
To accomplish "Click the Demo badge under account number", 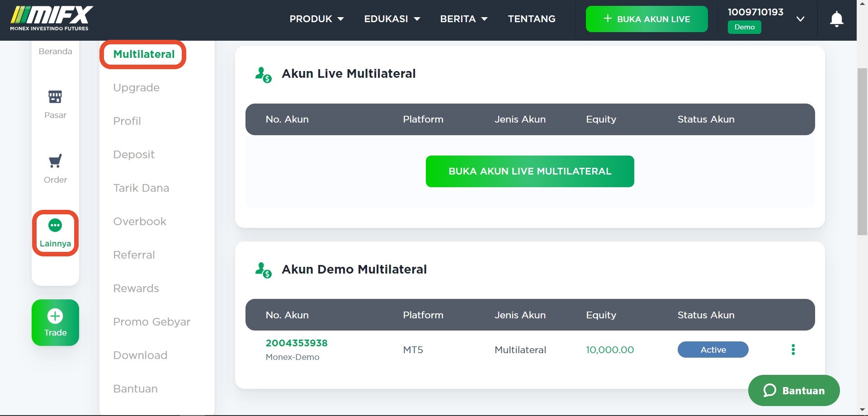I will (744, 27).
